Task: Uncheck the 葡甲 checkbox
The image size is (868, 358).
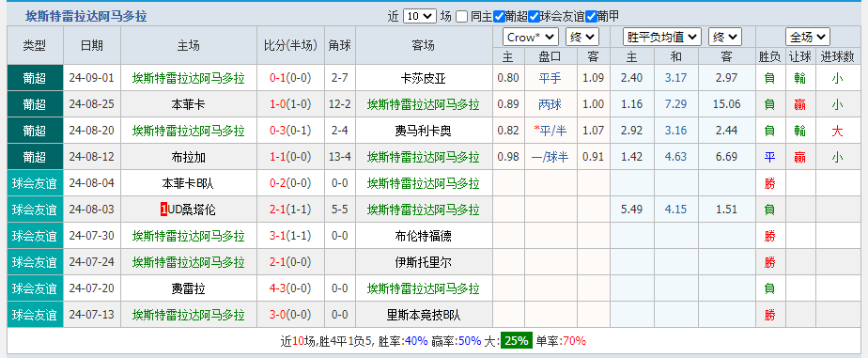Action: click(x=591, y=16)
